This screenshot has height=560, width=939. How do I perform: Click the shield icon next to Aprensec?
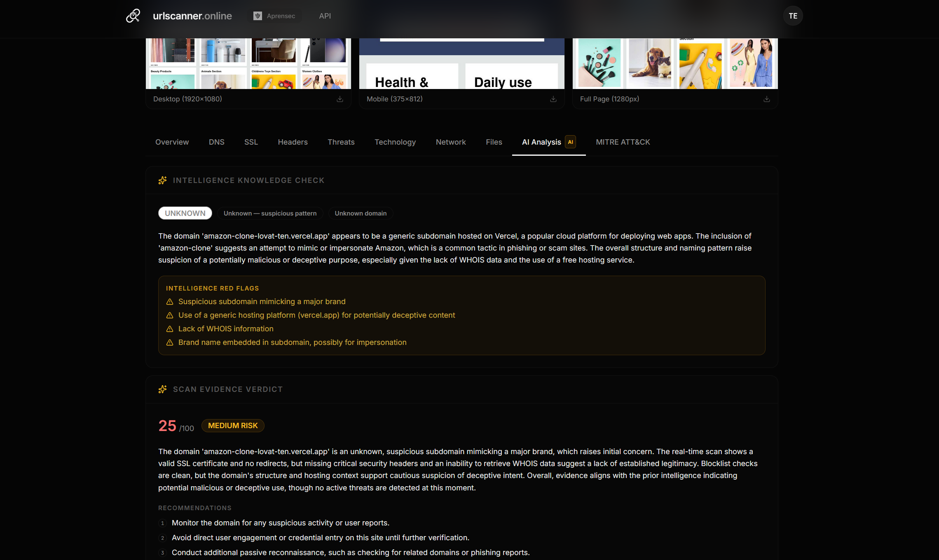[258, 16]
